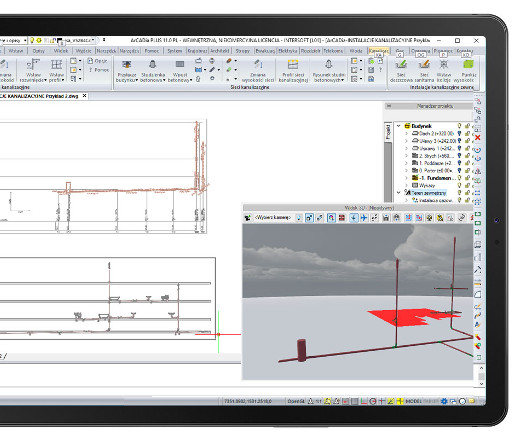Click the red brick wall icon in 3D view

[x=342, y=218]
